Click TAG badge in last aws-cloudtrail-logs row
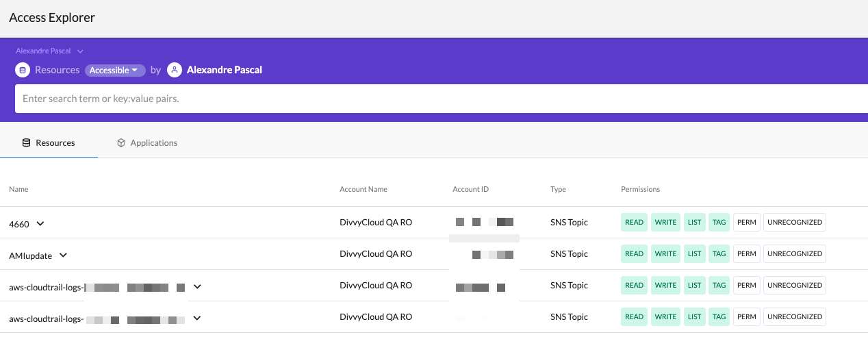This screenshot has width=868, height=337. tap(719, 317)
